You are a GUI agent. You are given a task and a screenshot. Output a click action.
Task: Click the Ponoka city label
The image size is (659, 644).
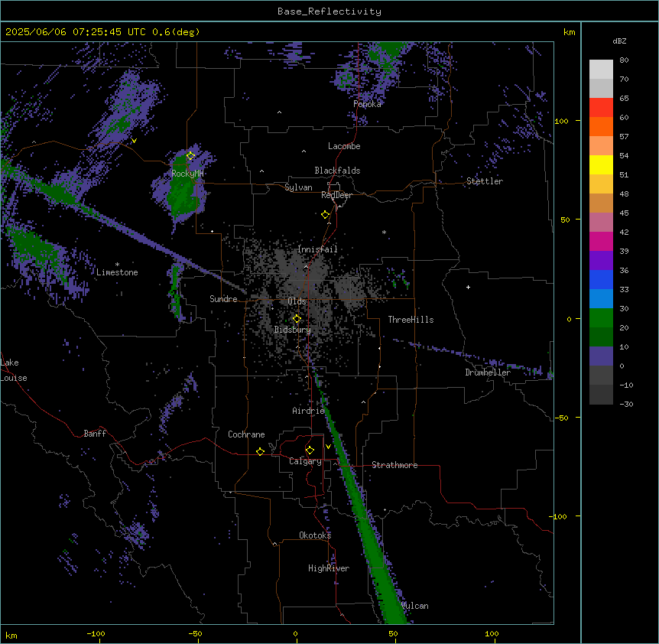point(367,104)
